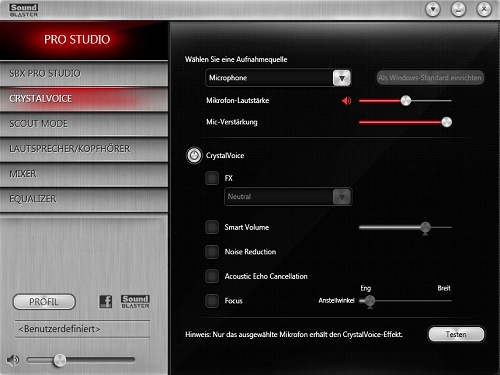Image resolution: width=500 pixels, height=375 pixels.
Task: Open the title bar dropdown arrow button
Action: point(433,9)
